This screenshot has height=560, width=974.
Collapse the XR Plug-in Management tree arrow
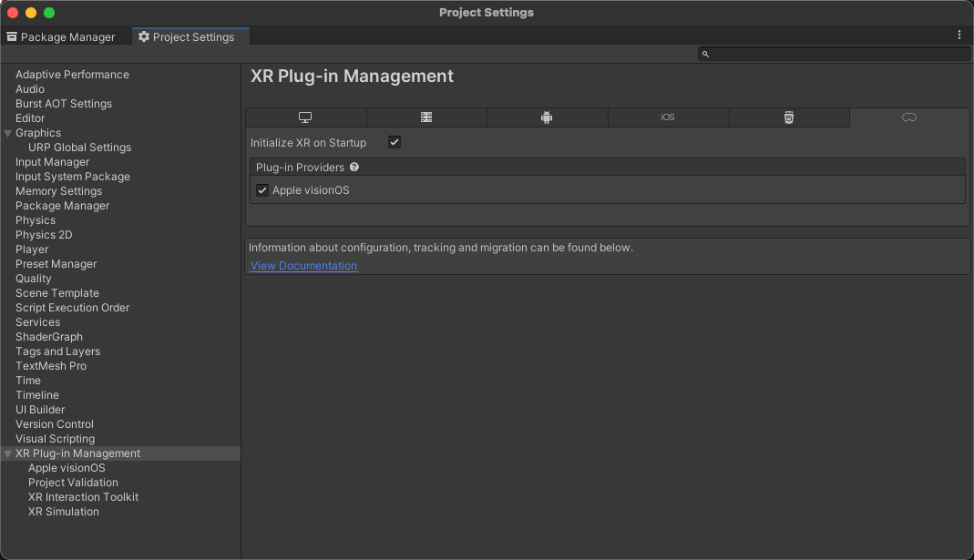8,453
